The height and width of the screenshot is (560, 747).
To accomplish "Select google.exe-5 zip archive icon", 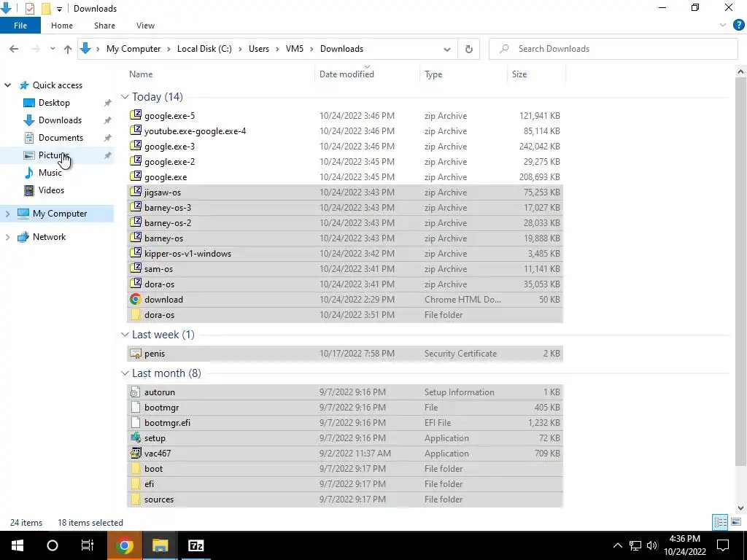I will [x=136, y=115].
